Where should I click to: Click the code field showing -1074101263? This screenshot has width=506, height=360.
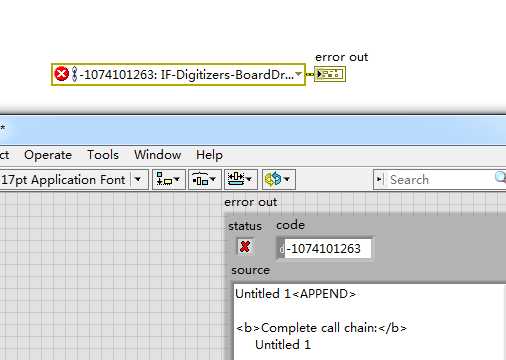click(x=328, y=249)
